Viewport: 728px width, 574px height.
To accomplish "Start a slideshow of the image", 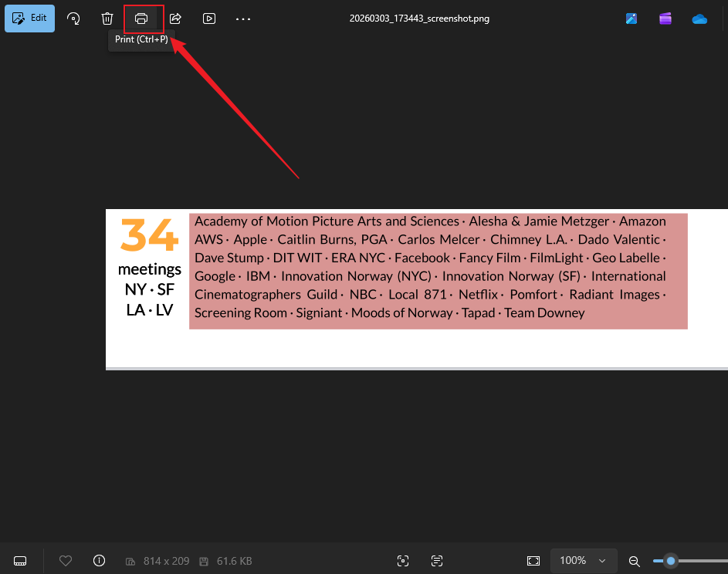I will pyautogui.click(x=208, y=19).
